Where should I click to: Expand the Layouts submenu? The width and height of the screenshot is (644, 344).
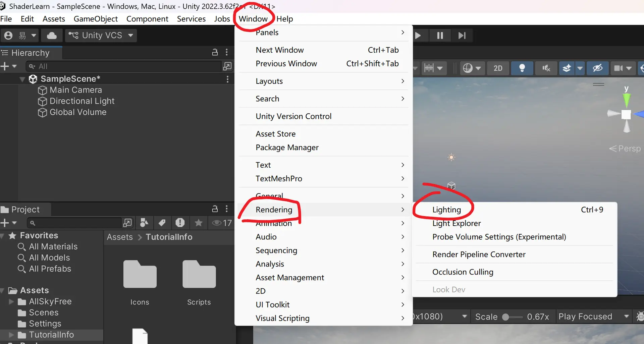tap(324, 81)
